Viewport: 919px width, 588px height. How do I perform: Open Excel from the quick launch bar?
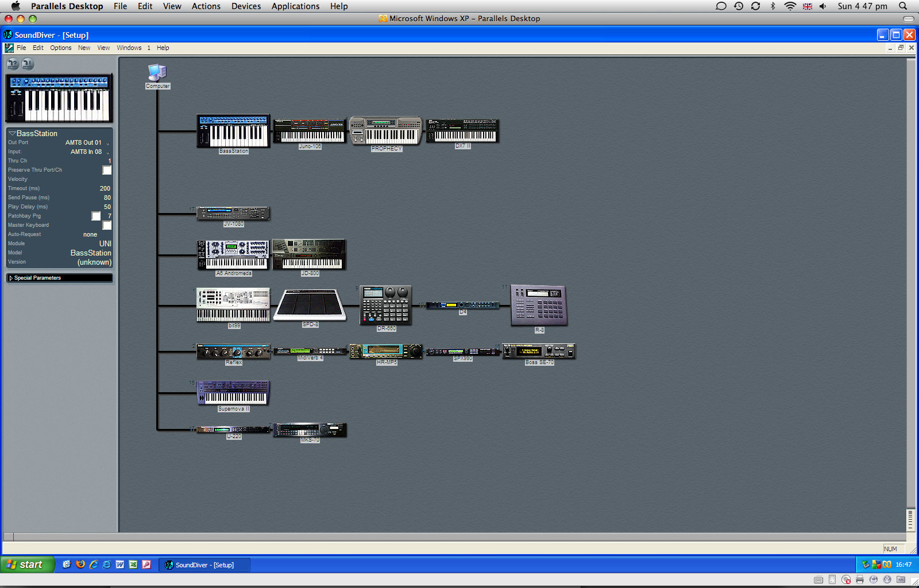click(x=133, y=564)
